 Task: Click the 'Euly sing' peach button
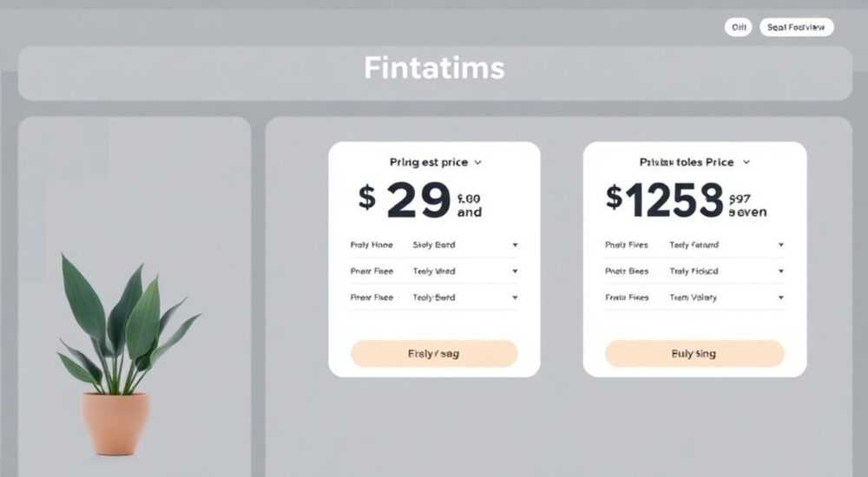tap(694, 354)
